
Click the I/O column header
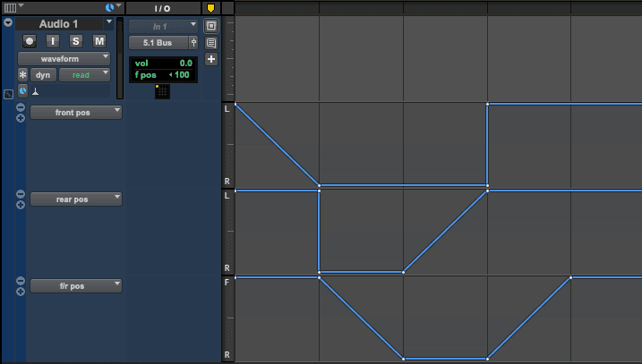(162, 7)
